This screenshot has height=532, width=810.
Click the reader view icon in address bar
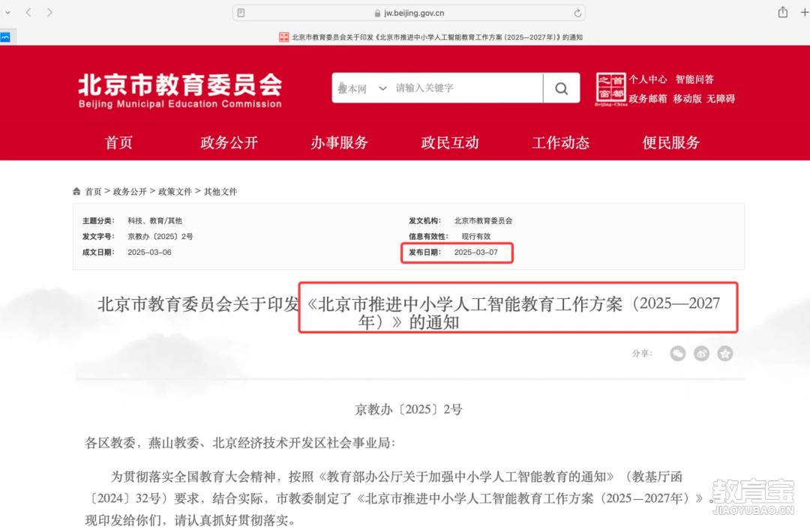pos(241,13)
